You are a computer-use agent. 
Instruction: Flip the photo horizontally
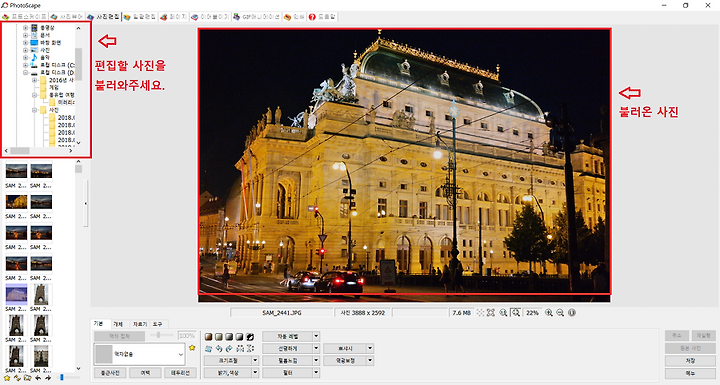click(x=240, y=349)
